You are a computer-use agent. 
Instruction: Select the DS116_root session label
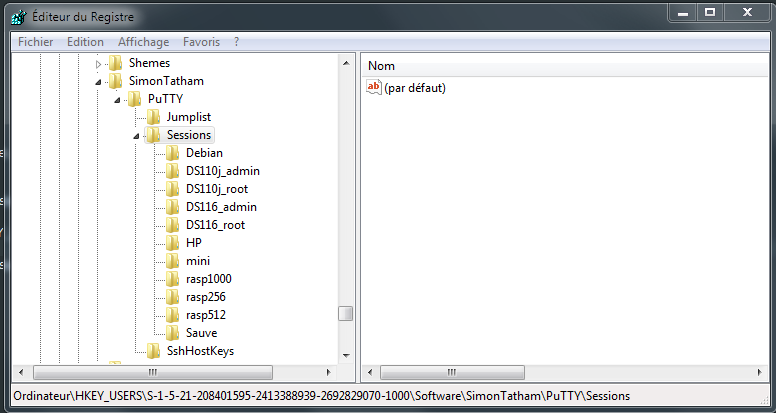coord(215,225)
